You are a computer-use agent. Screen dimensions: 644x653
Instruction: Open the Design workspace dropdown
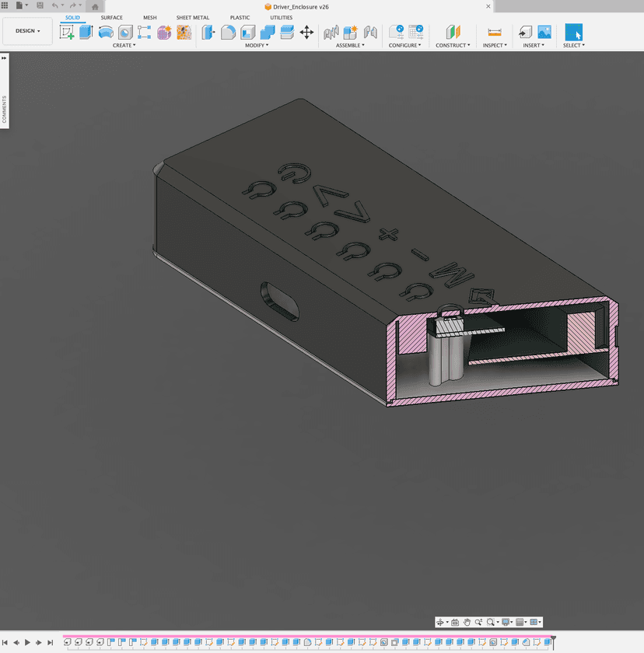click(28, 31)
